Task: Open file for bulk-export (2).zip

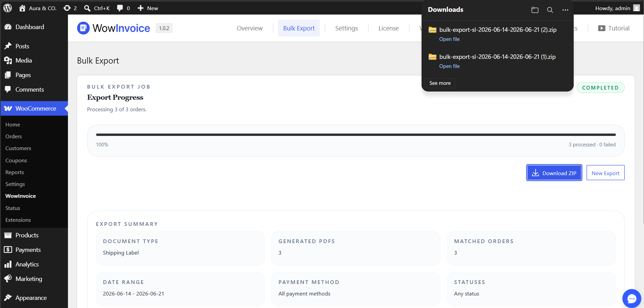Action: point(449,39)
